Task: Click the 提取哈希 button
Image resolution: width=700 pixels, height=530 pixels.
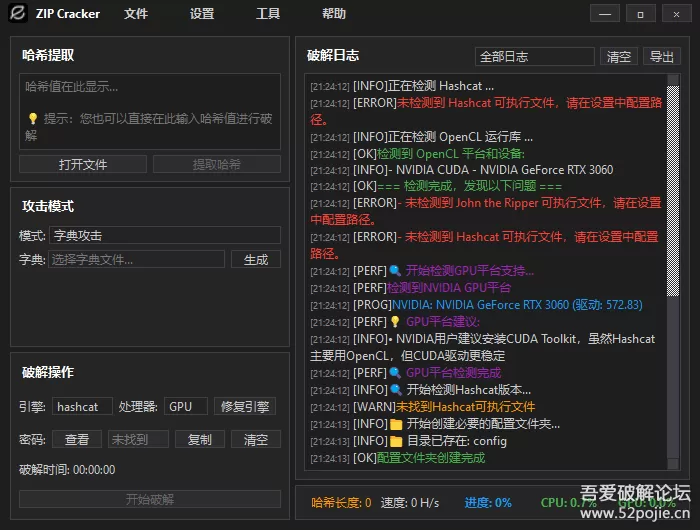Action: pyautogui.click(x=217, y=164)
